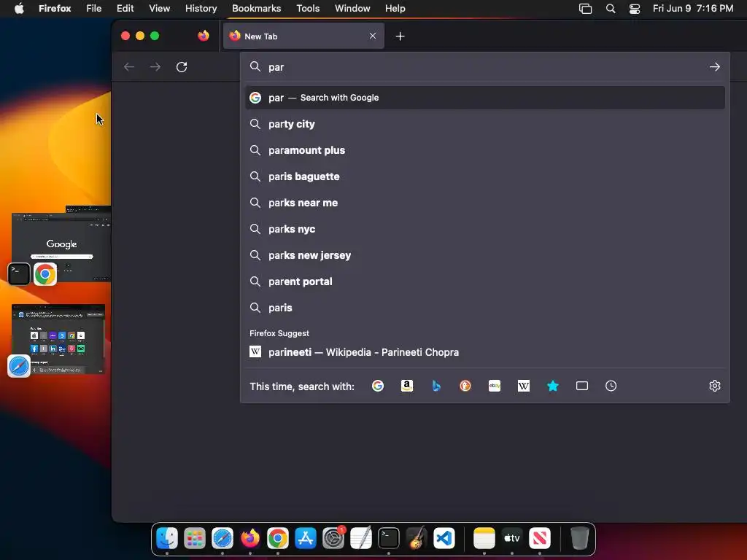This screenshot has width=747, height=560.
Task: Open the Apple menu
Action: (19, 9)
